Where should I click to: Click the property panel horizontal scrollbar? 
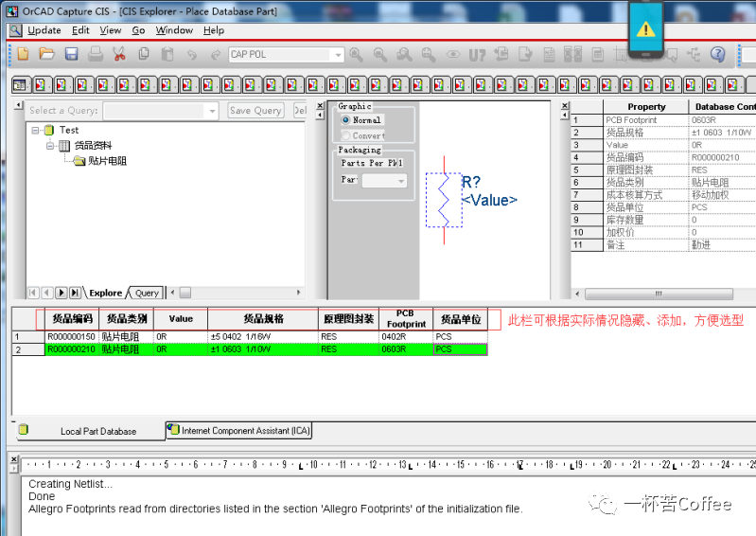coord(659,294)
